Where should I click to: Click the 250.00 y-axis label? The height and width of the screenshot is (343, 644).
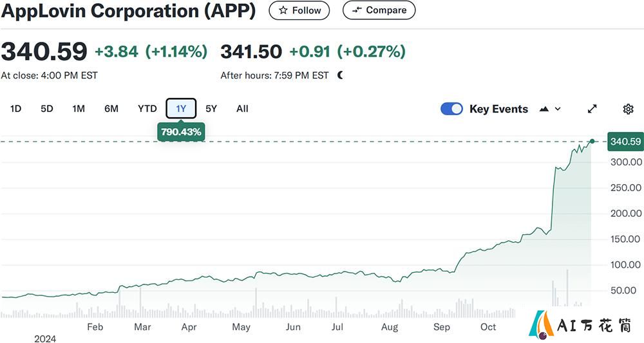pos(627,187)
